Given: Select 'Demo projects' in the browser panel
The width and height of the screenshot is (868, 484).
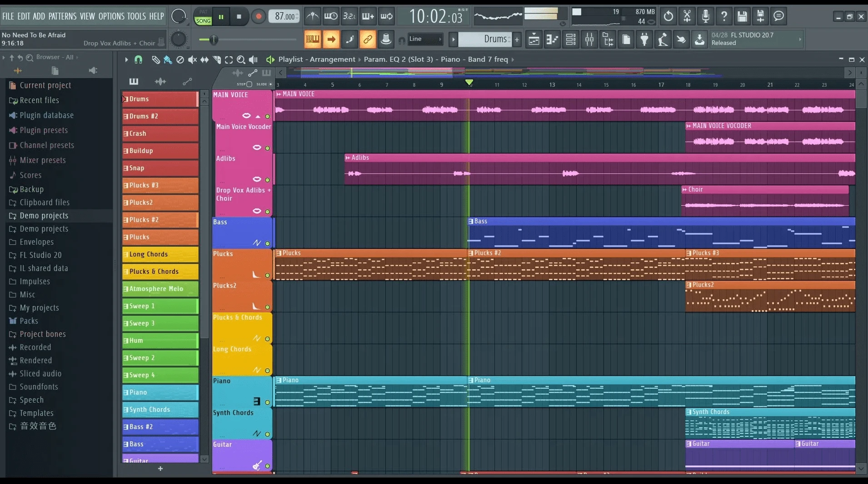Looking at the screenshot, I should tap(43, 216).
